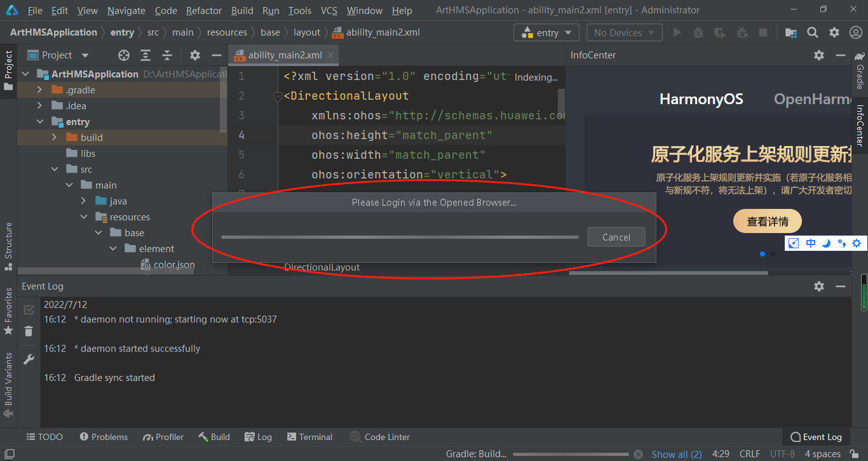Viewport: 868px width, 461px height.
Task: Mark all events as read checkmark icon
Action: pyautogui.click(x=29, y=310)
